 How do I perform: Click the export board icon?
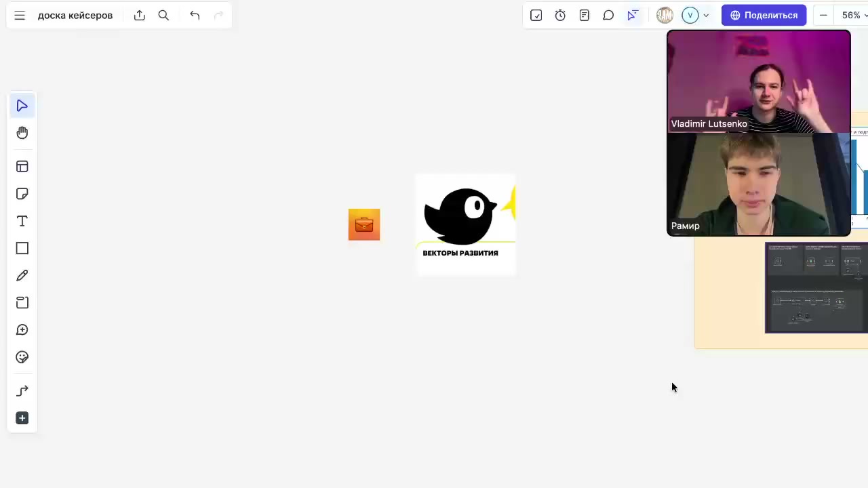coord(140,16)
